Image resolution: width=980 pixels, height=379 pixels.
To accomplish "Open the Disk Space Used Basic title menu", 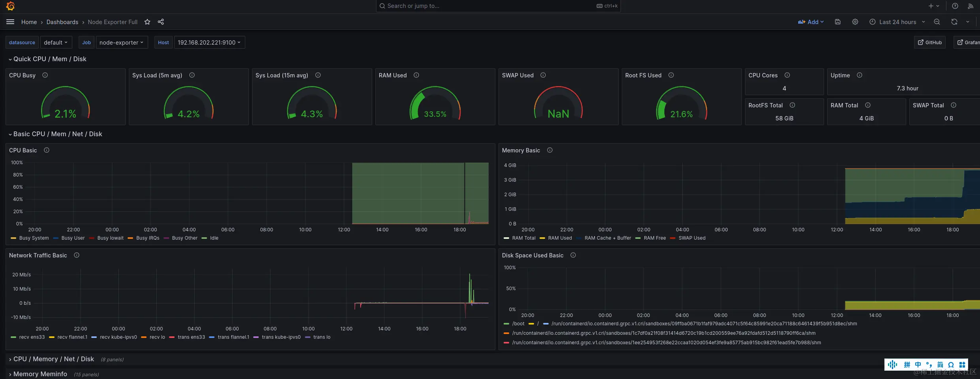I will [532, 255].
